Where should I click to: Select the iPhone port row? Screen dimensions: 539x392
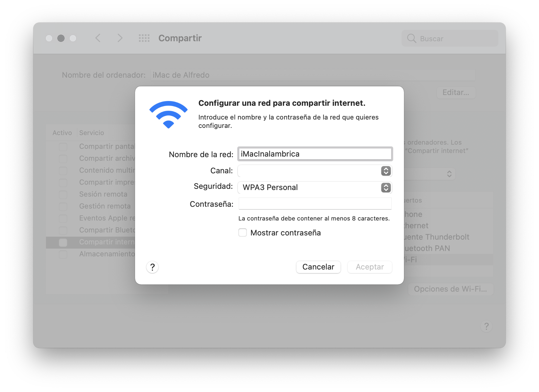[x=448, y=214]
